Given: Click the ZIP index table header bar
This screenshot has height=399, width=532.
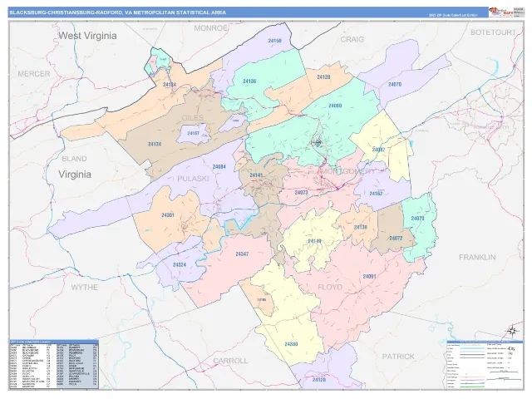Looking at the screenshot, I should pos(54,342).
